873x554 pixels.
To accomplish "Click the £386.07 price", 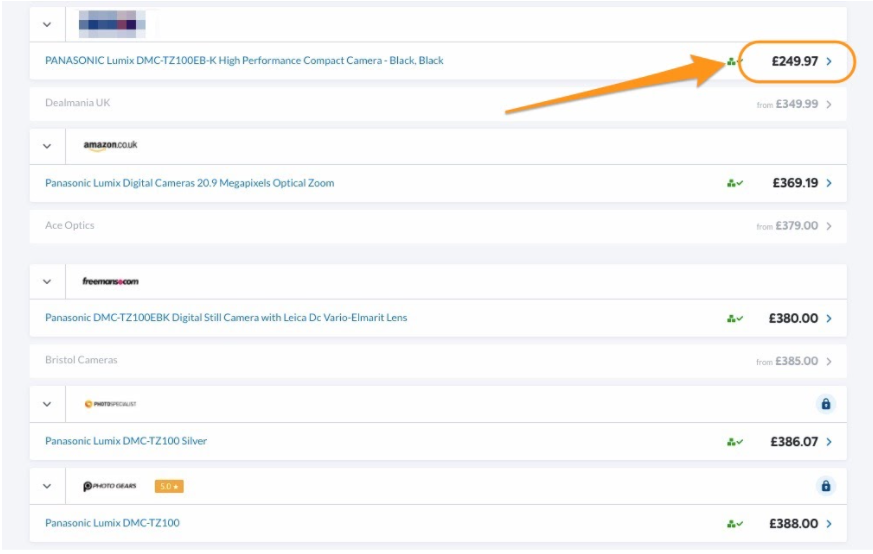I will pos(794,442).
